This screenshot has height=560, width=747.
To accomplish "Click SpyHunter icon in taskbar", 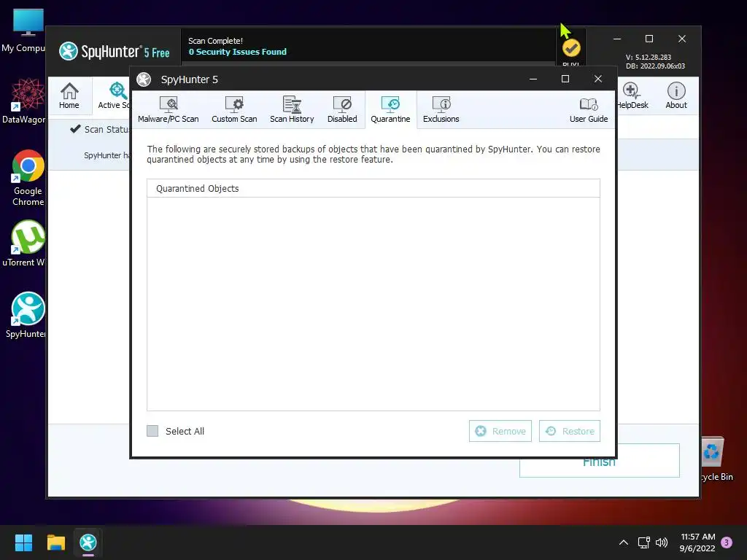I will click(88, 542).
